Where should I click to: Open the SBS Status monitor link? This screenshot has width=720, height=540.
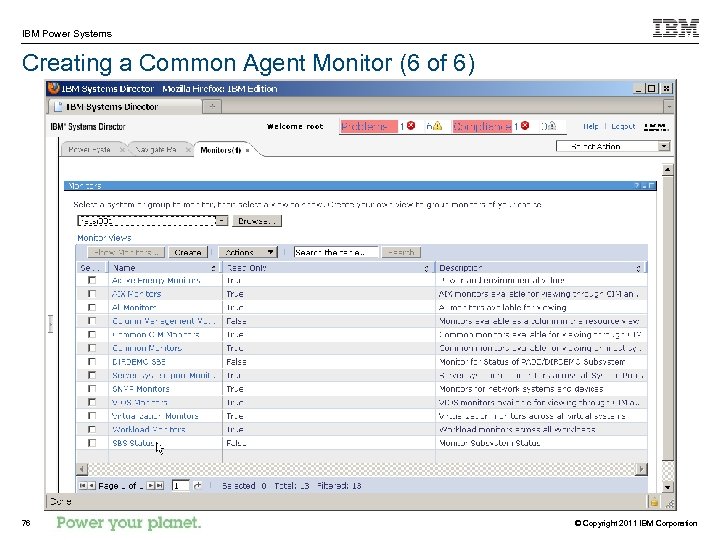[133, 443]
